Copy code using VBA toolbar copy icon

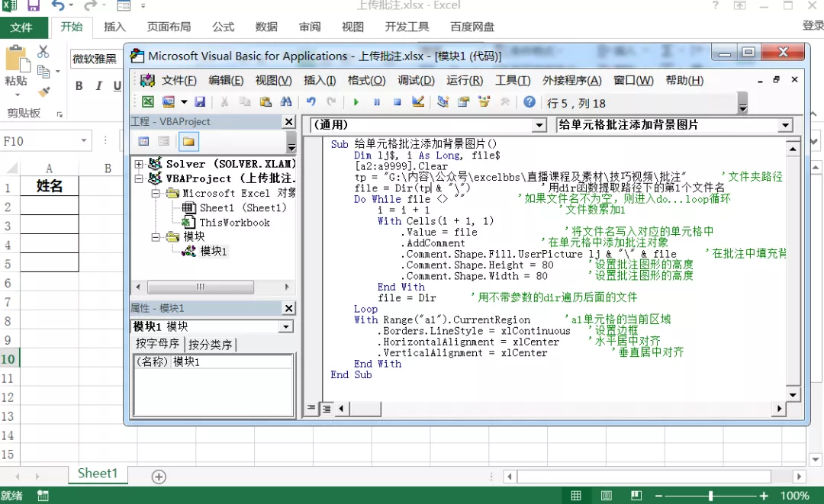point(245,102)
